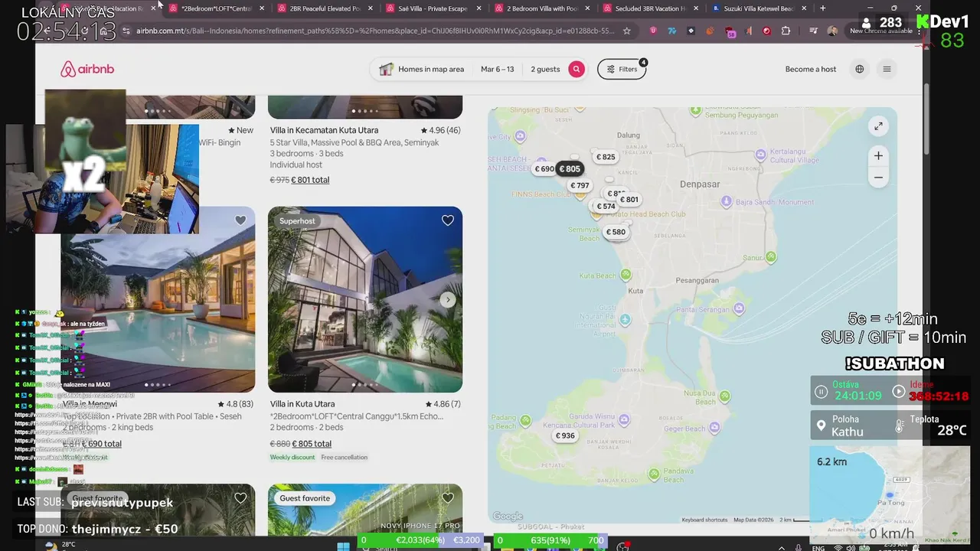Image resolution: width=980 pixels, height=551 pixels.
Task: Switch to the *2Bedroom*LOFT*Central tab
Action: click(x=216, y=8)
